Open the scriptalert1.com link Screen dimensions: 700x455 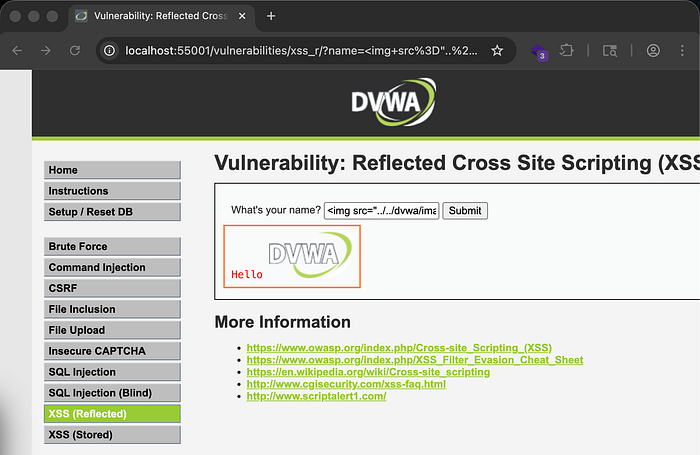point(316,396)
